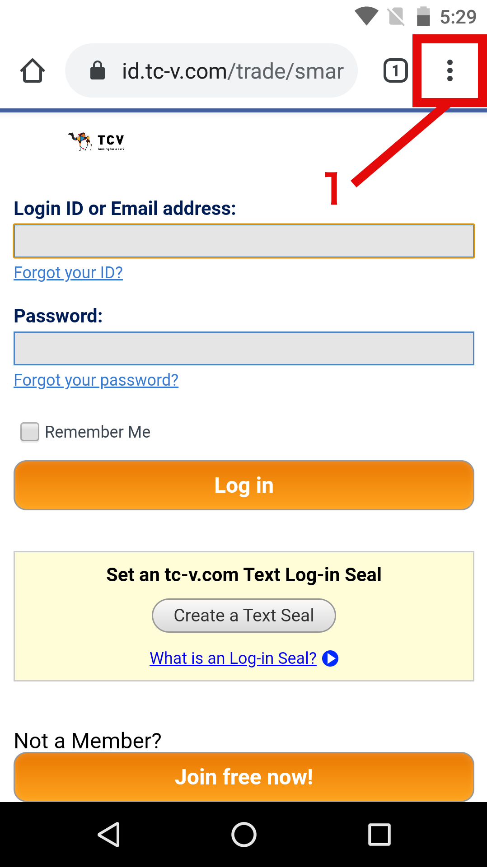Screen dimensions: 487x868
Task: Open the tab switcher showing 1 tab
Action: 395,71
